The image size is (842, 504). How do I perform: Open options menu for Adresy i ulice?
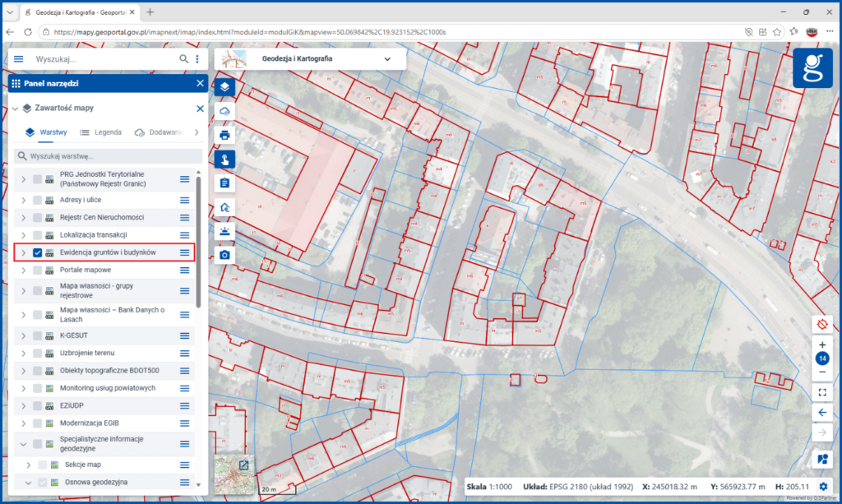pyautogui.click(x=185, y=201)
